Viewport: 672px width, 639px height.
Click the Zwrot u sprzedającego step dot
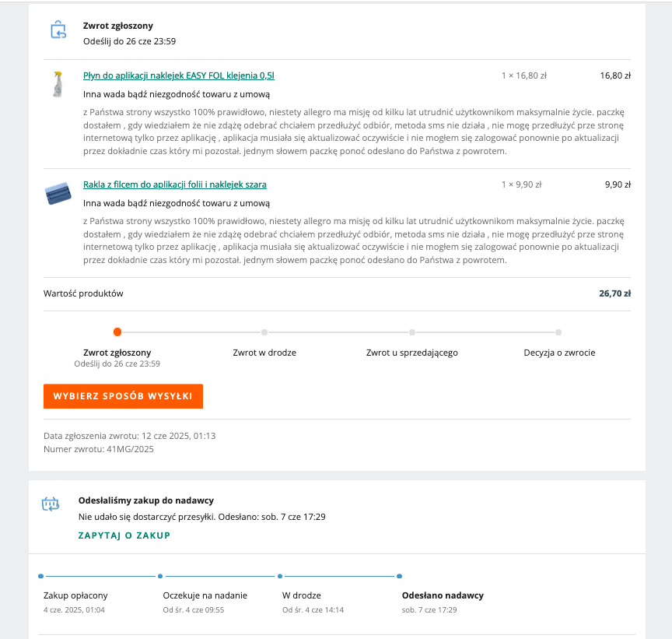tap(412, 332)
